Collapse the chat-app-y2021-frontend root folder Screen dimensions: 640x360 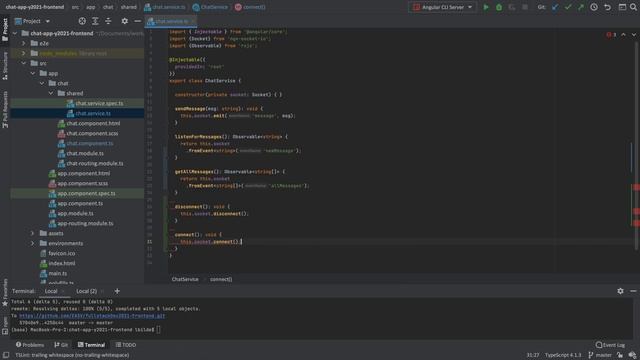click(x=15, y=33)
